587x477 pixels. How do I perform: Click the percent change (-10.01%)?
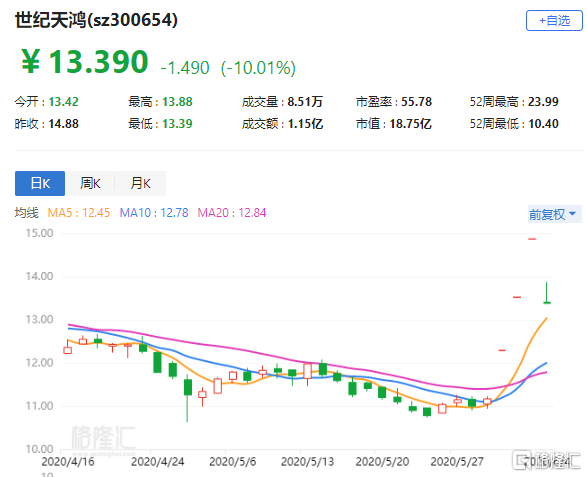pos(258,68)
